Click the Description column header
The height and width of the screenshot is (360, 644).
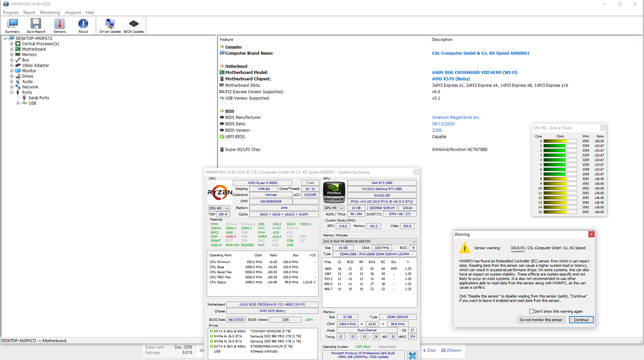(x=442, y=40)
